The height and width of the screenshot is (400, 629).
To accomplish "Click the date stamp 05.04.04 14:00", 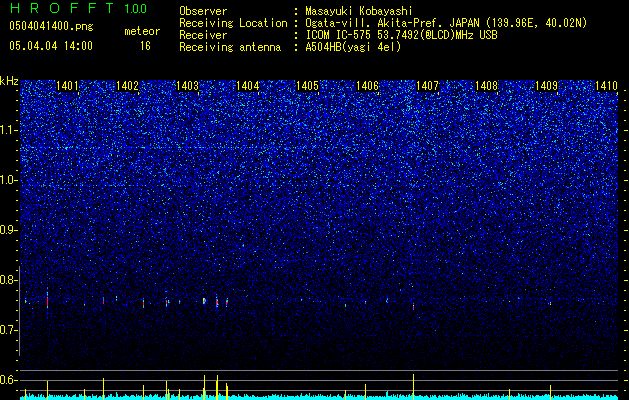I will click(51, 46).
